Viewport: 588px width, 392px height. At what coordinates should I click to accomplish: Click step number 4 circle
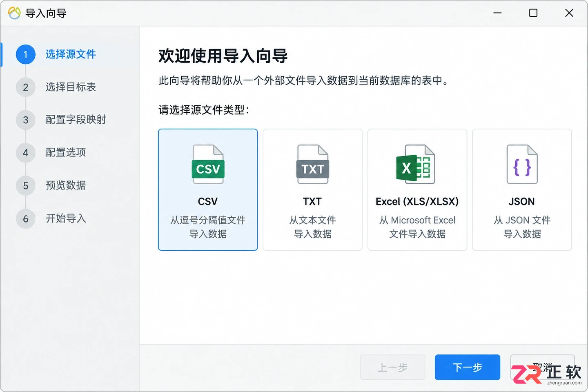pyautogui.click(x=26, y=153)
